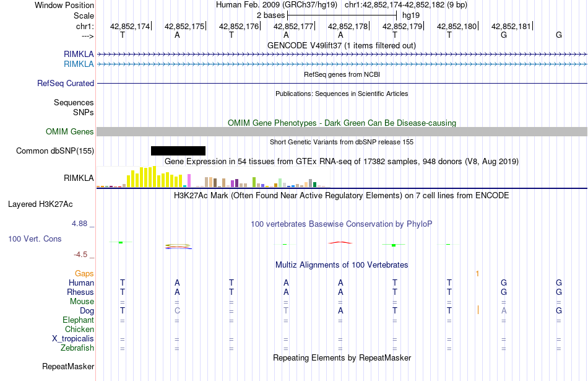Click the OMIM Genes track label
Viewport: 588px width, 381px height.
[70, 132]
